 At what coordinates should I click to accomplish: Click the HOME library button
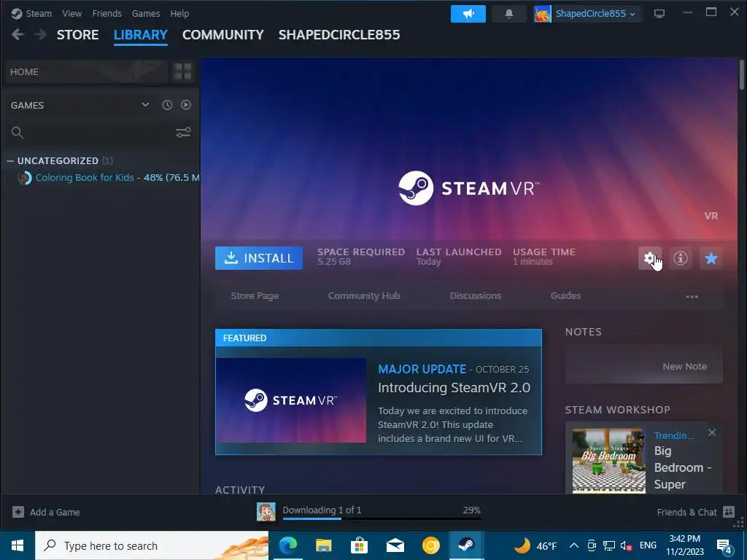click(86, 72)
